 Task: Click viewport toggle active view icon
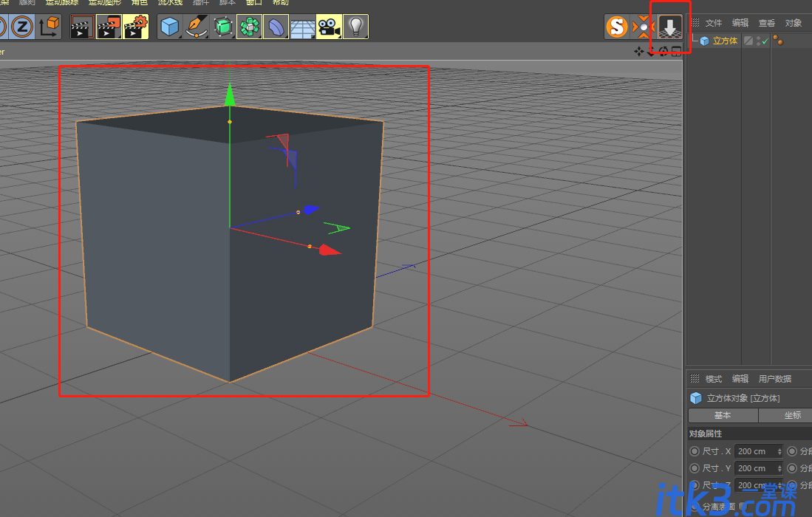tap(676, 51)
